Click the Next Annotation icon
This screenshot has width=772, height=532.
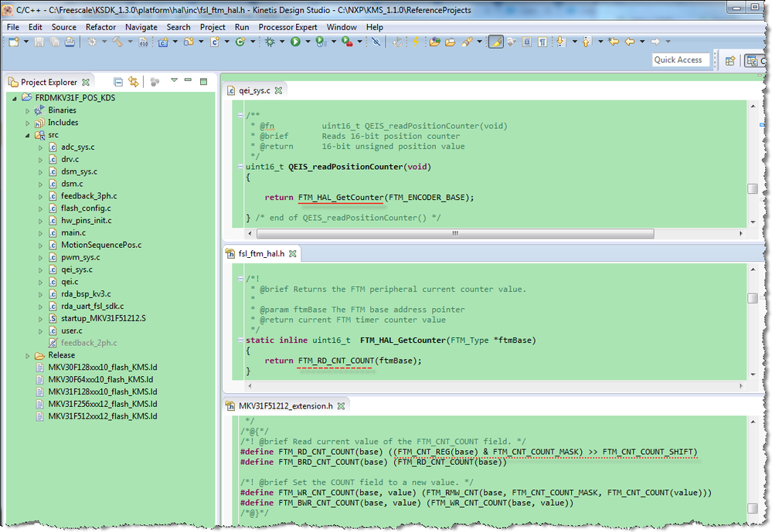pyautogui.click(x=561, y=42)
